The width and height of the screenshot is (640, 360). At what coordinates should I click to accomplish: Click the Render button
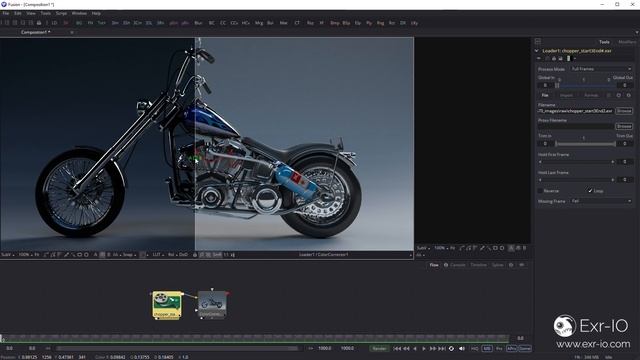pyautogui.click(x=379, y=349)
